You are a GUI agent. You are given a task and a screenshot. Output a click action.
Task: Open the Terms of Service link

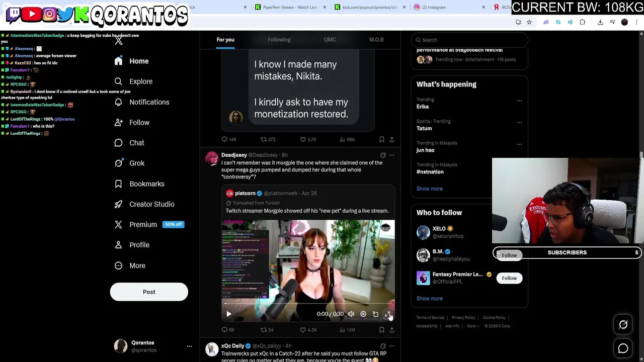(430, 318)
